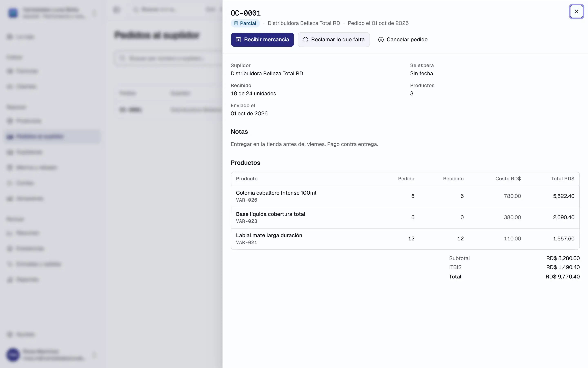Click the Parcial status badge
This screenshot has width=588, height=368.
coord(245,23)
